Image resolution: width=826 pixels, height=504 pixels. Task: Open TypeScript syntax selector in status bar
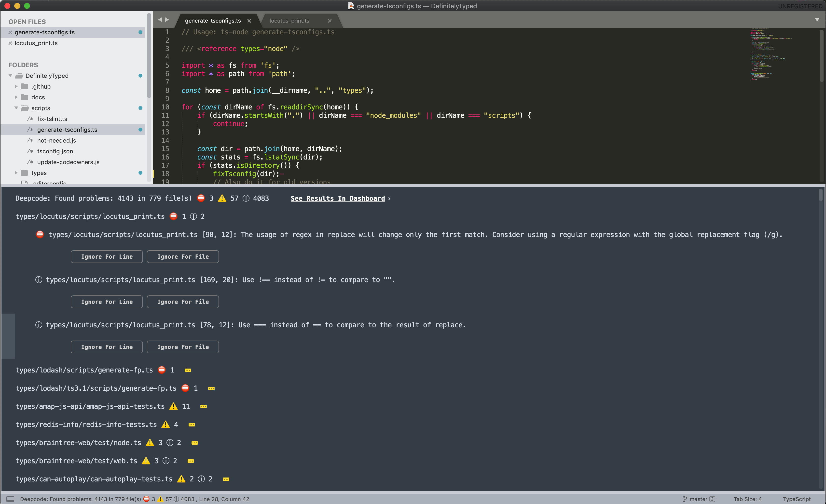pos(797,499)
